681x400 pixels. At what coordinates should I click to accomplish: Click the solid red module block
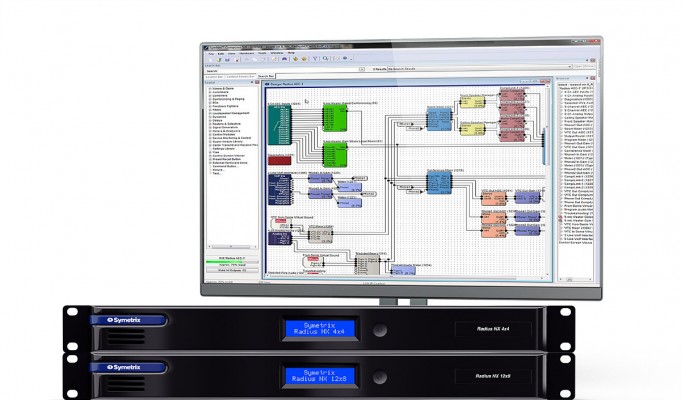coord(279,161)
